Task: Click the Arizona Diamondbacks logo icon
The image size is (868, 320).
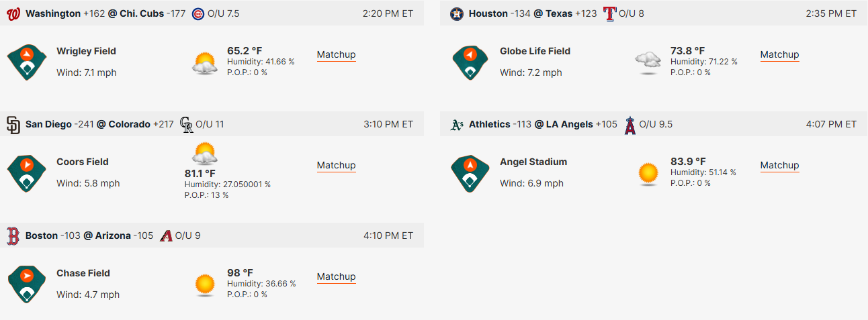Action: tap(167, 235)
